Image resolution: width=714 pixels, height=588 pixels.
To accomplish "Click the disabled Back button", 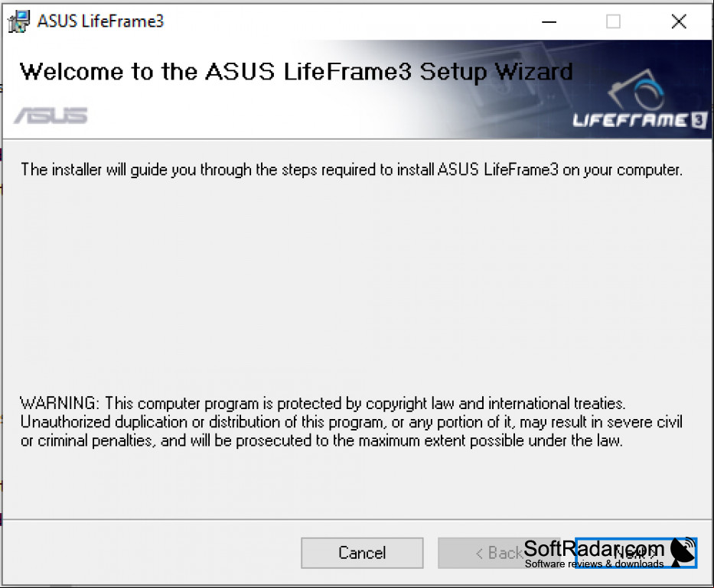I will pyautogui.click(x=499, y=553).
